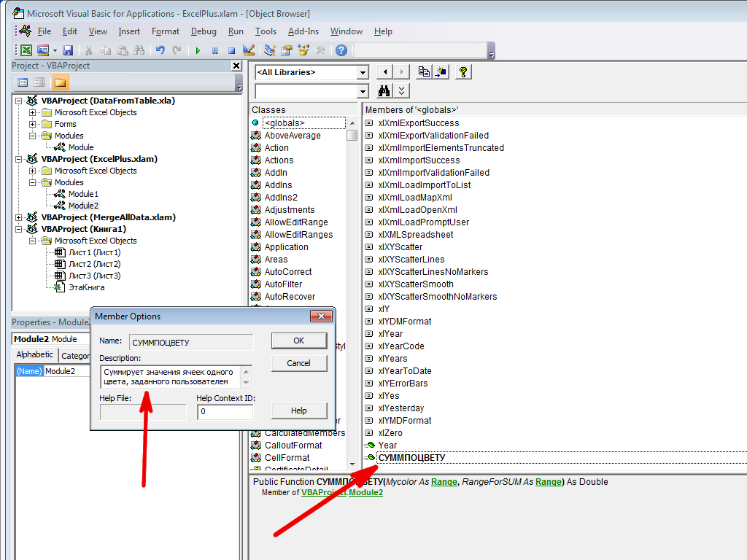Click the Undo arrow icon
This screenshot has height=560, width=747.
(160, 50)
